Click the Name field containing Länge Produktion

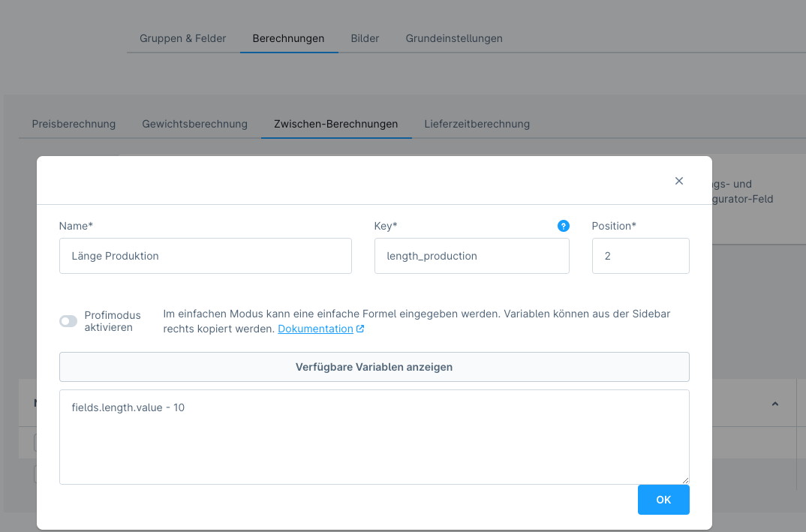click(205, 256)
